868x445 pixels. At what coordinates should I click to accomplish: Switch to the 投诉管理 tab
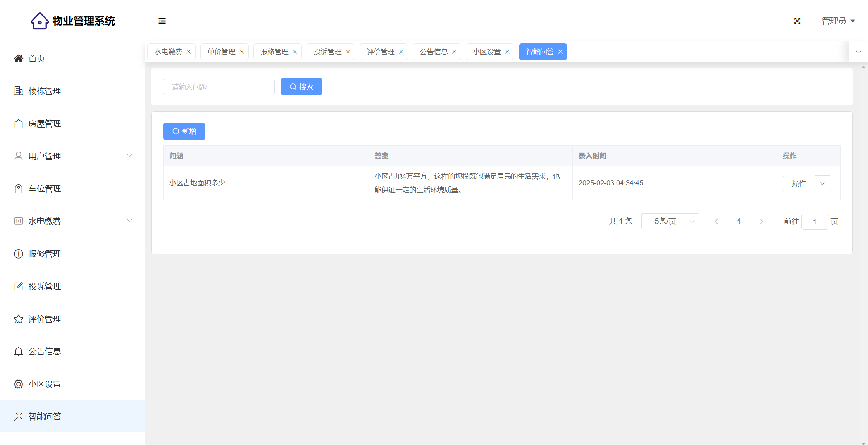327,52
